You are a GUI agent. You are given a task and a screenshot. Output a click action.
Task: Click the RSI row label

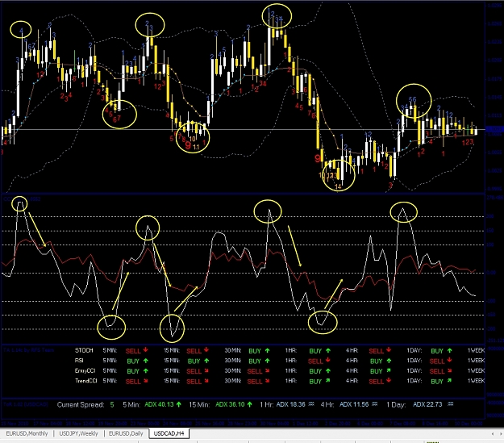79,361
